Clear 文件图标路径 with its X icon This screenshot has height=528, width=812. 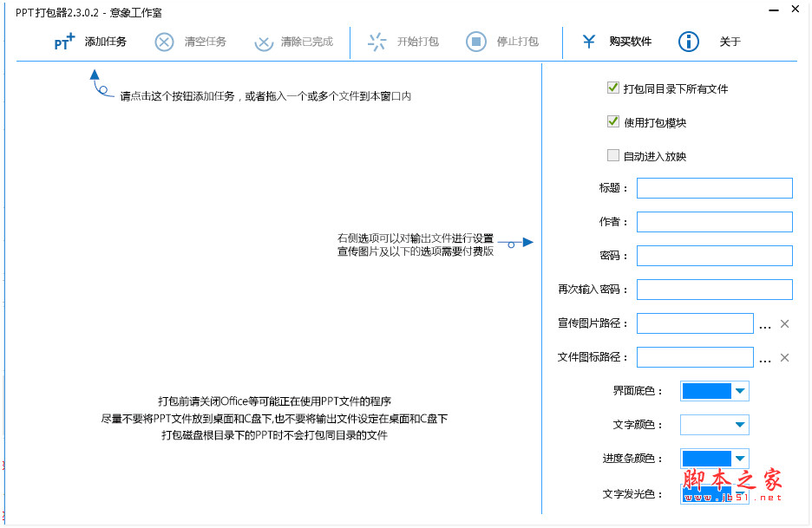point(784,357)
